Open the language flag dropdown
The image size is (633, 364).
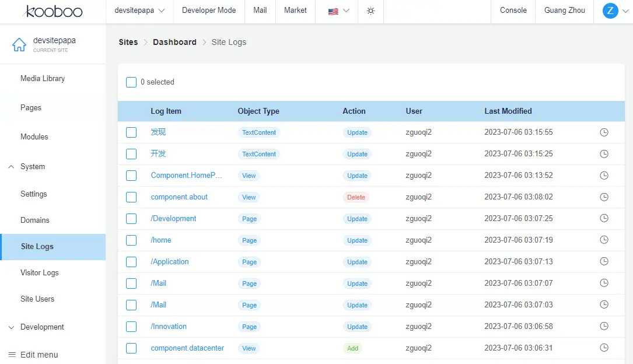point(338,11)
